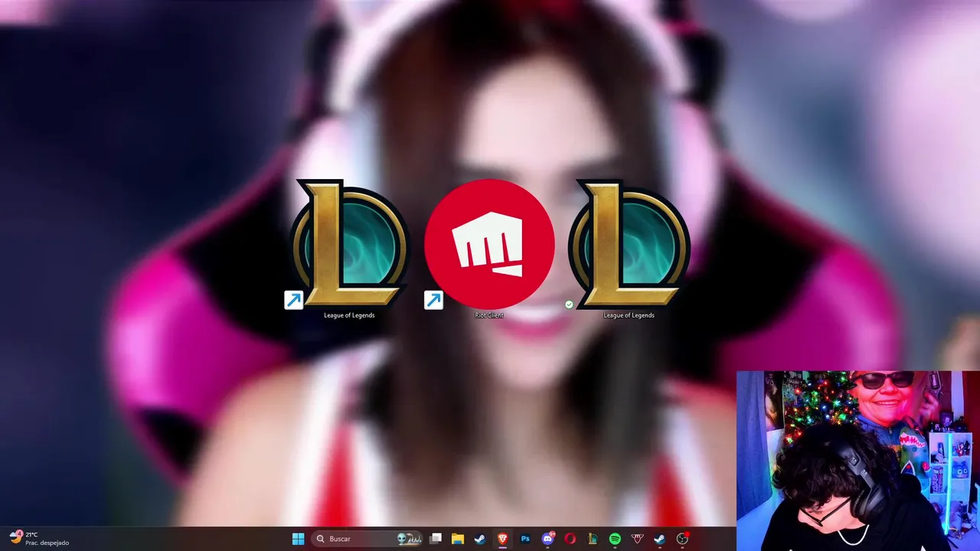Open Spotify from the taskbar
The width and height of the screenshot is (980, 551).
click(615, 539)
